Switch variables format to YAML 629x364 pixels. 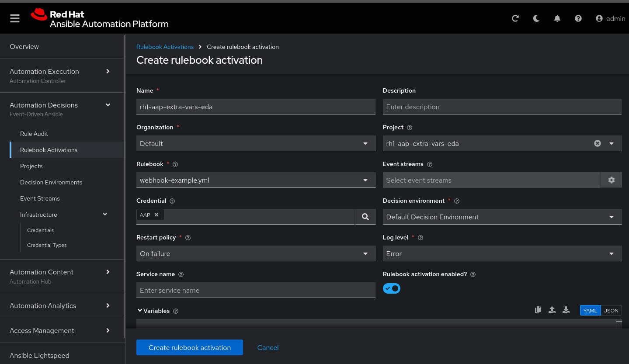tap(590, 310)
